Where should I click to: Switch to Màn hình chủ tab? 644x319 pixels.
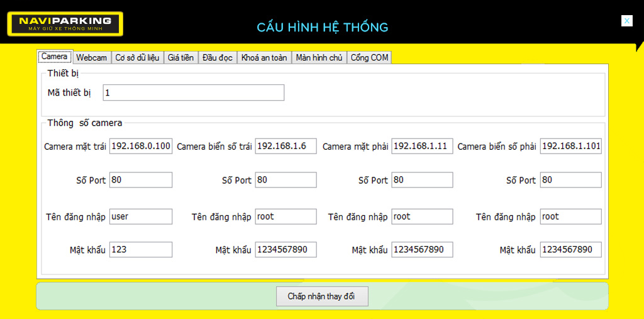[x=319, y=57]
